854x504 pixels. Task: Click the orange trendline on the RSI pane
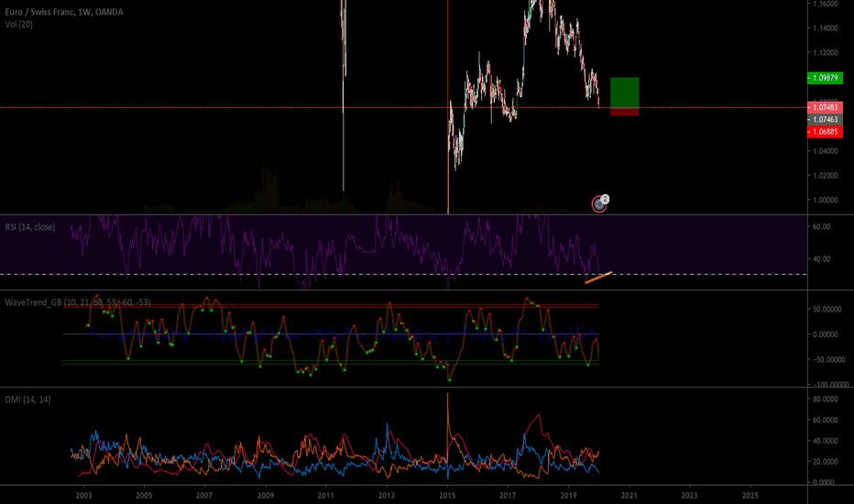(598, 278)
